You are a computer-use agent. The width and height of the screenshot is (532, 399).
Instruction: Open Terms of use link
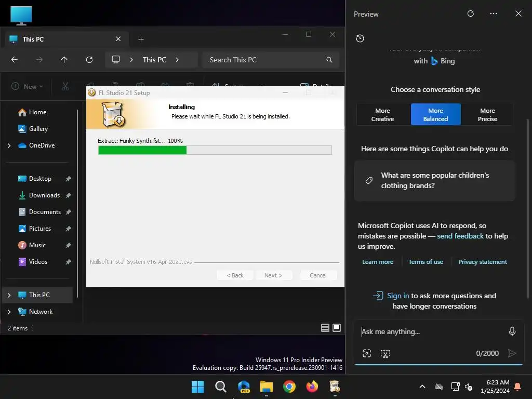click(x=425, y=262)
